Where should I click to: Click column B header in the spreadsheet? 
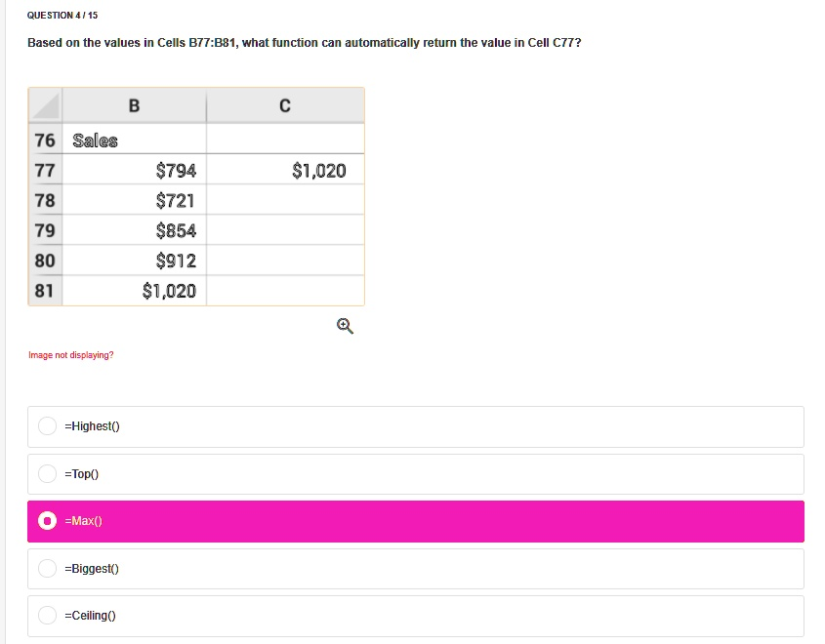click(134, 105)
